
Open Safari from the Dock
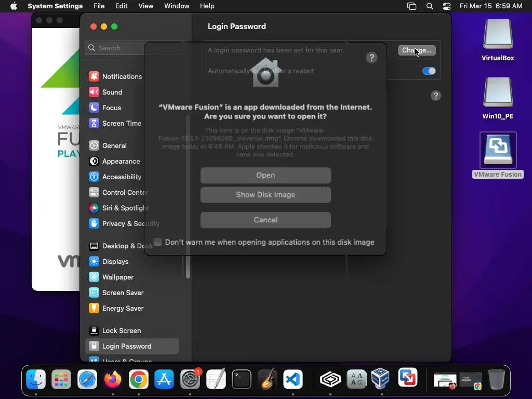pyautogui.click(x=87, y=379)
